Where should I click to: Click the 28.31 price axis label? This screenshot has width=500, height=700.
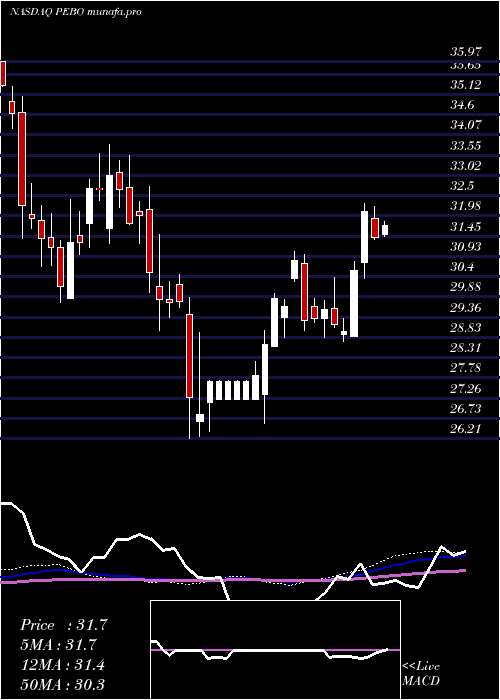pos(466,348)
